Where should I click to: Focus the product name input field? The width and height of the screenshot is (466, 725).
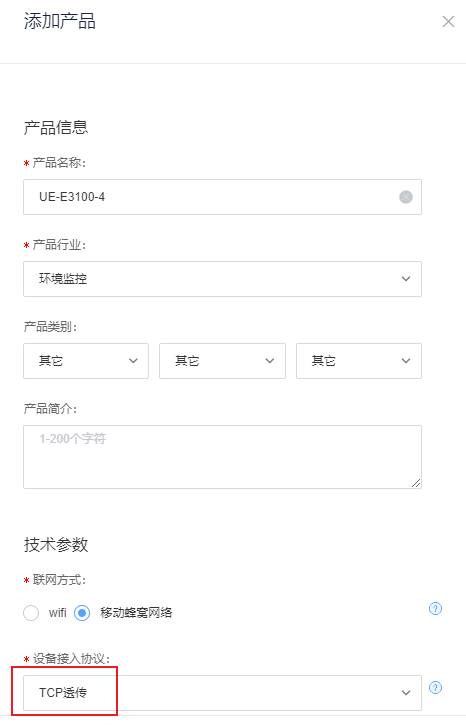(222, 197)
